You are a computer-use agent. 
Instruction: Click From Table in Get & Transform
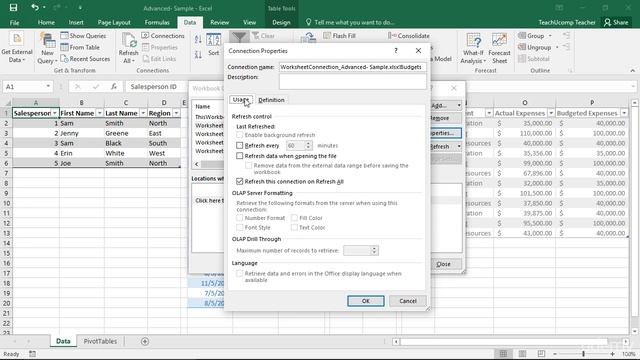pyautogui.click(x=80, y=47)
